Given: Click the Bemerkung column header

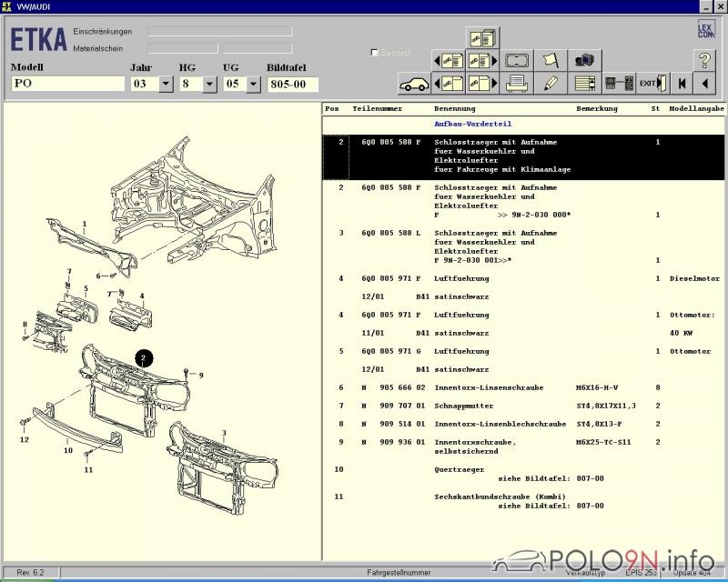Looking at the screenshot, I should [x=597, y=108].
